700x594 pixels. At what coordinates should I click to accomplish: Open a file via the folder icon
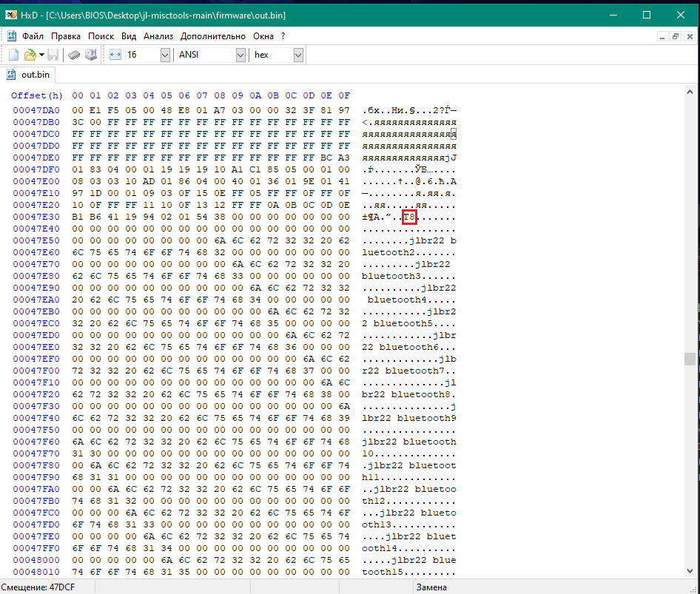pos(30,55)
